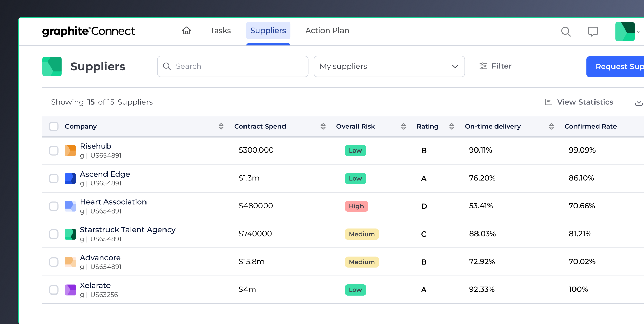Select the Ascend Edge row checkbox
This screenshot has height=324, width=644.
54,178
